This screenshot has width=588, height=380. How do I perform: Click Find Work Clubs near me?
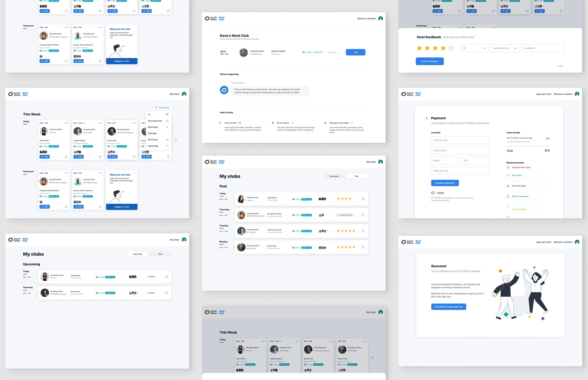coord(448,307)
